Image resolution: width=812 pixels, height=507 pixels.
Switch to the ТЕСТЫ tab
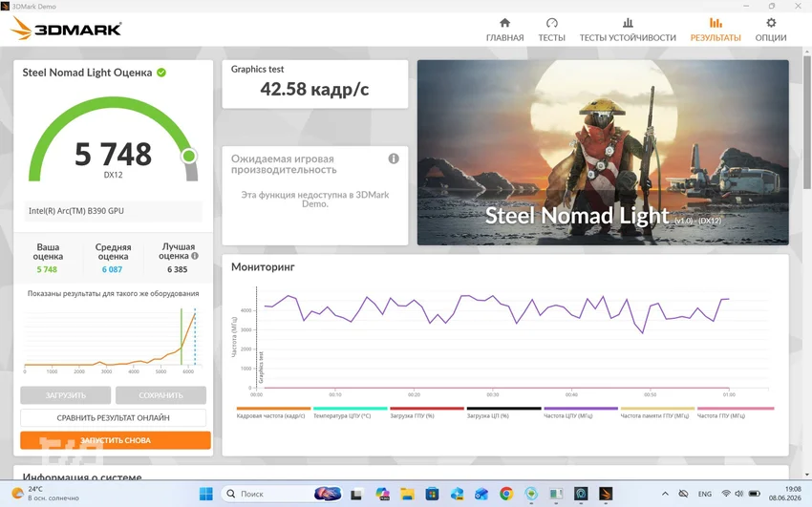click(551, 30)
